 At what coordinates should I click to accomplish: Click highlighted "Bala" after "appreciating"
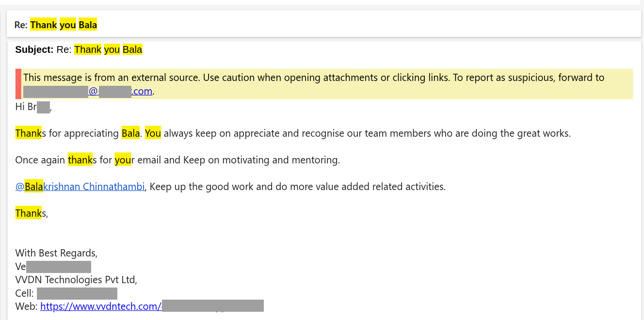click(x=130, y=133)
